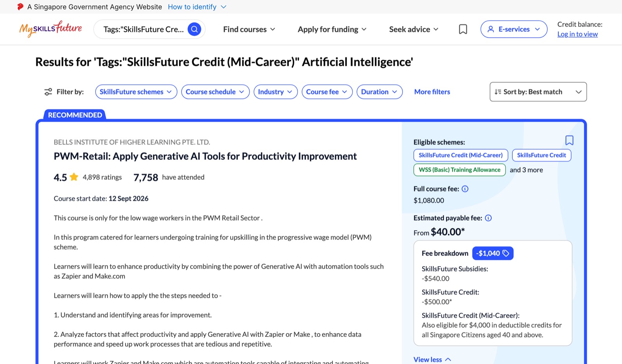Click SkillsFuture Subsidies '-$540.00' amount

tap(435, 279)
